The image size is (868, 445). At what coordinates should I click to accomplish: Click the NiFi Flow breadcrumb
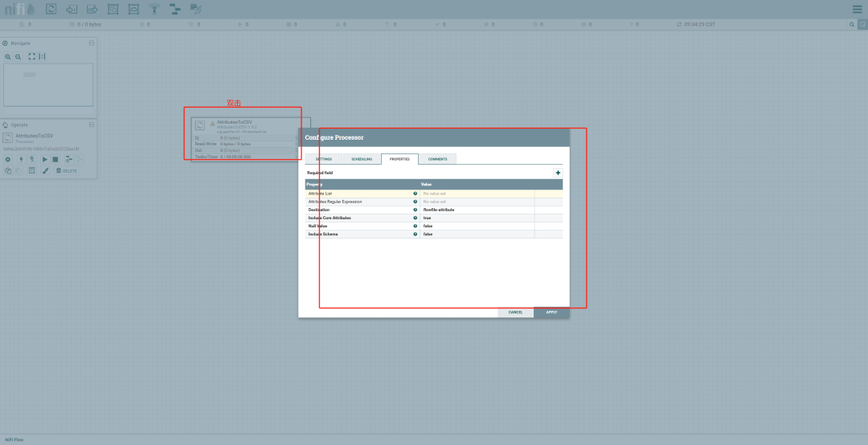[14, 440]
